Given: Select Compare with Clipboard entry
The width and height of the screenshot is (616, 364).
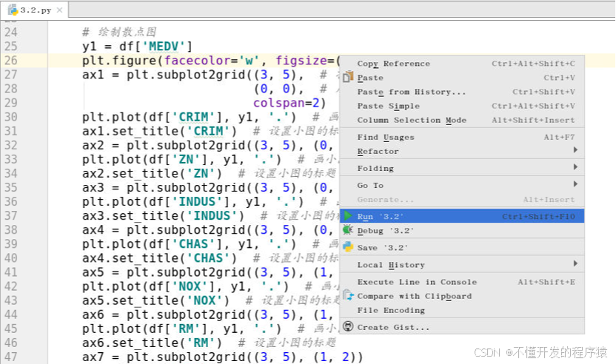Looking at the screenshot, I should click(x=461, y=296).
